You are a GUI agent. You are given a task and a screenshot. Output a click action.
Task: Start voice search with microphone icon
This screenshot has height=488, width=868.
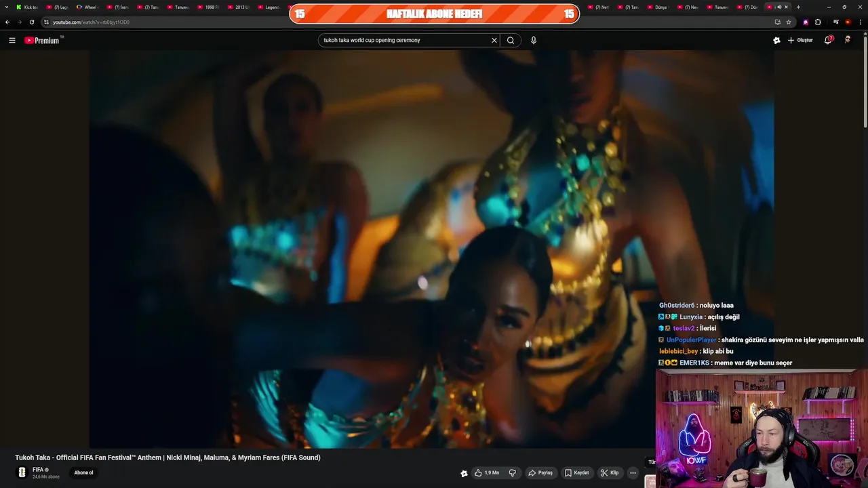[534, 40]
